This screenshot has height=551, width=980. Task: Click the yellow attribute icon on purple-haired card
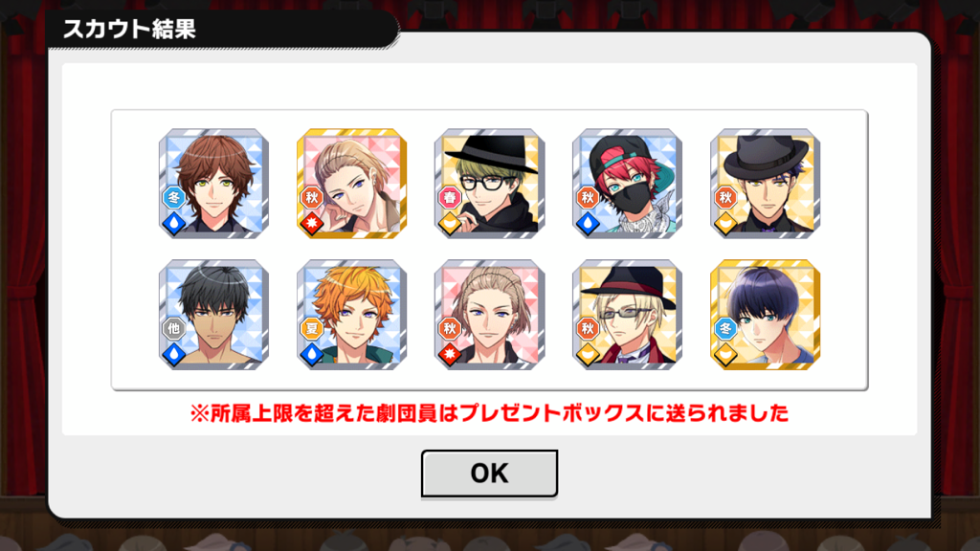point(725,356)
